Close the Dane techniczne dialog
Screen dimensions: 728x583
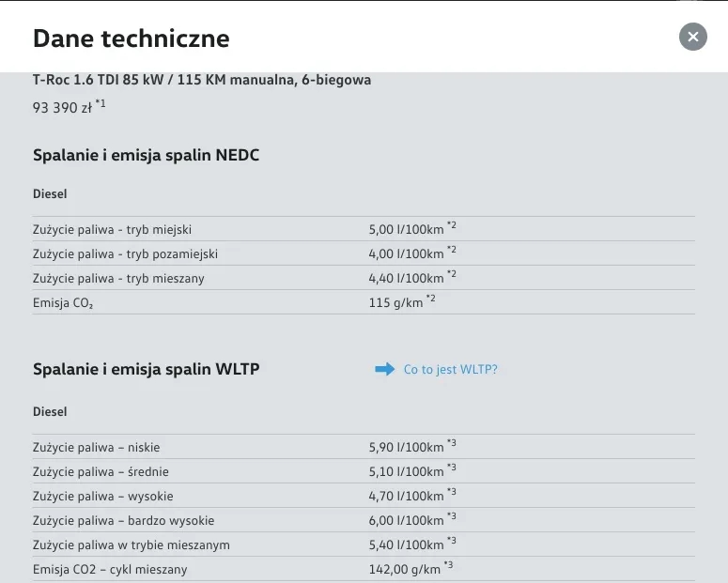tap(692, 37)
